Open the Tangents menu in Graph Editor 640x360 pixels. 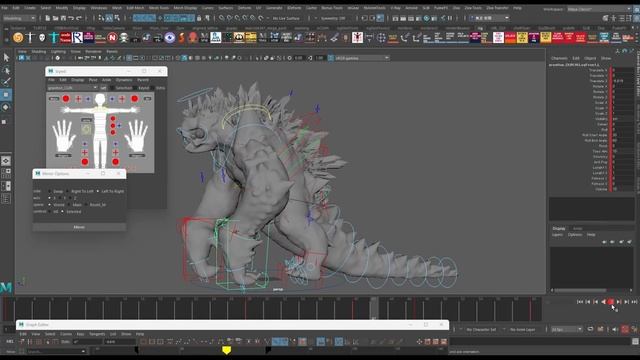point(97,334)
